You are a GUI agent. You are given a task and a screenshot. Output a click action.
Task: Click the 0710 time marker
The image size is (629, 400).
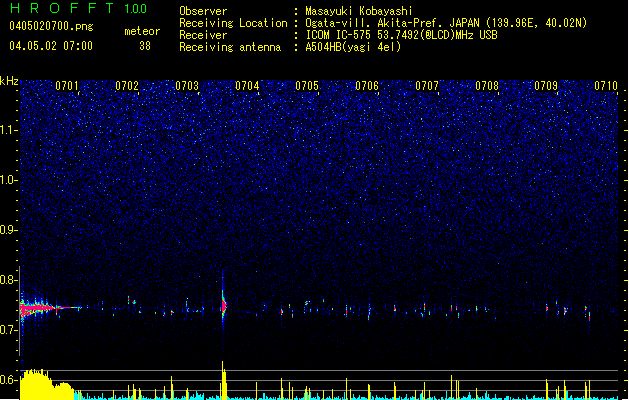606,86
